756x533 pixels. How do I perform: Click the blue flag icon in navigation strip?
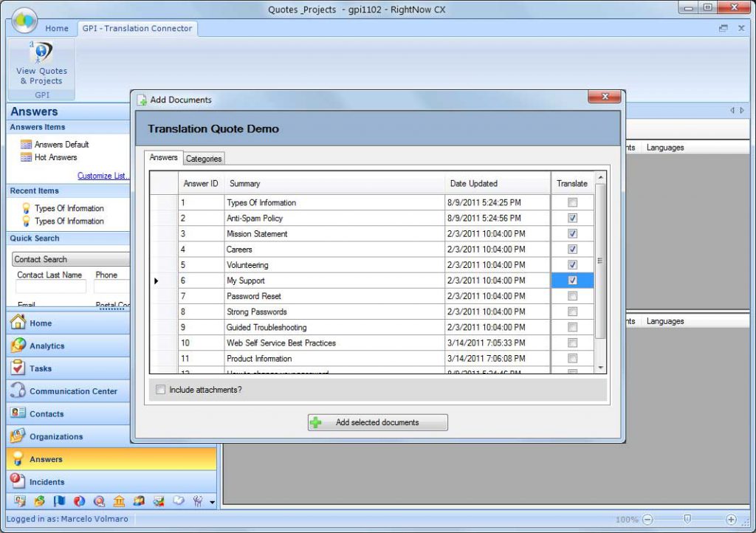[59, 501]
